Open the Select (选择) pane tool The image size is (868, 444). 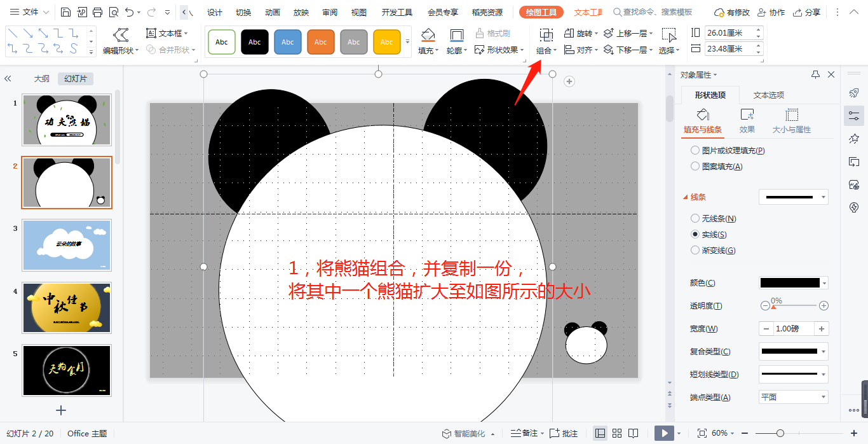click(x=669, y=41)
